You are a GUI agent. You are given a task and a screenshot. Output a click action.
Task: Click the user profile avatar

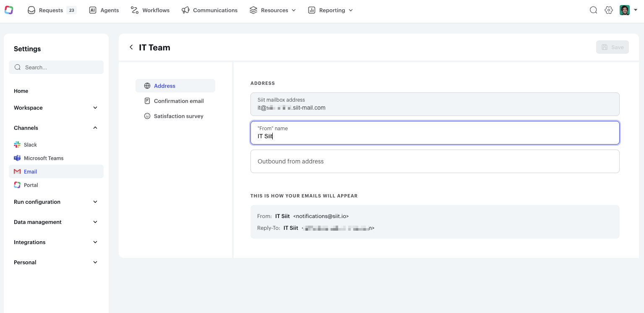tap(625, 10)
